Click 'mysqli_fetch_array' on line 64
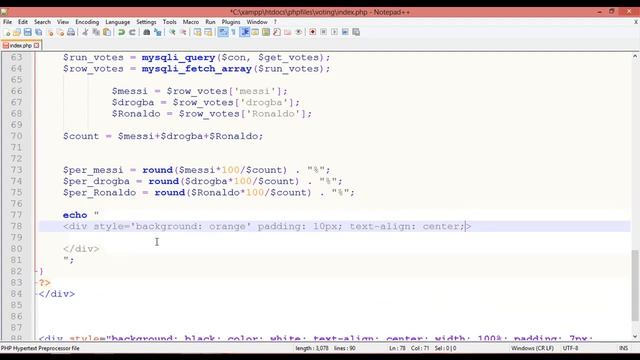Image resolution: width=640 pixels, height=360 pixels. click(x=197, y=69)
